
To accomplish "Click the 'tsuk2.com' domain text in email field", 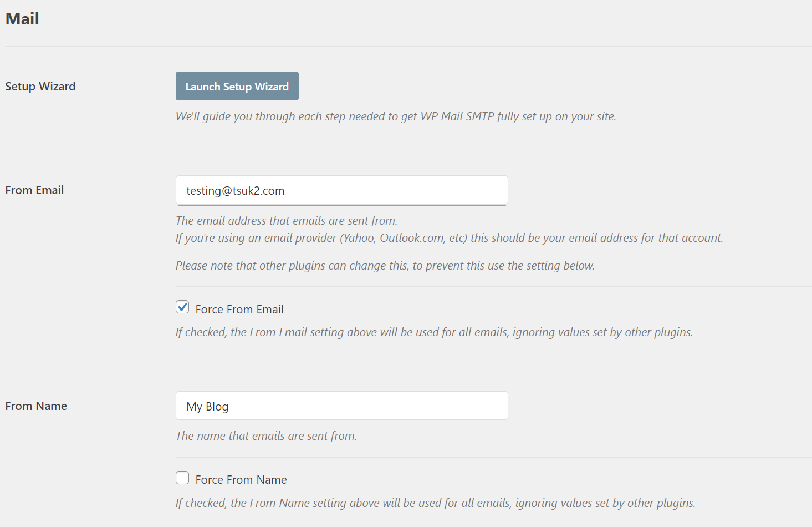I will click(258, 191).
